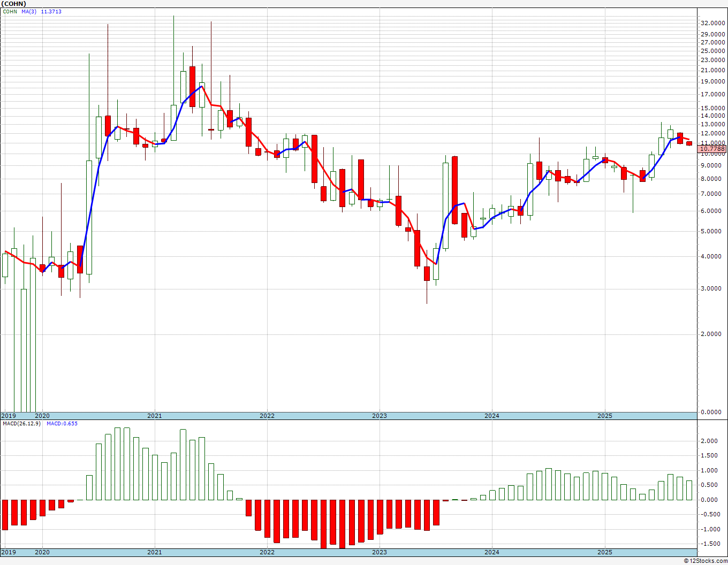
Task: Select the 2024 year label under price chart
Action: coord(492,416)
